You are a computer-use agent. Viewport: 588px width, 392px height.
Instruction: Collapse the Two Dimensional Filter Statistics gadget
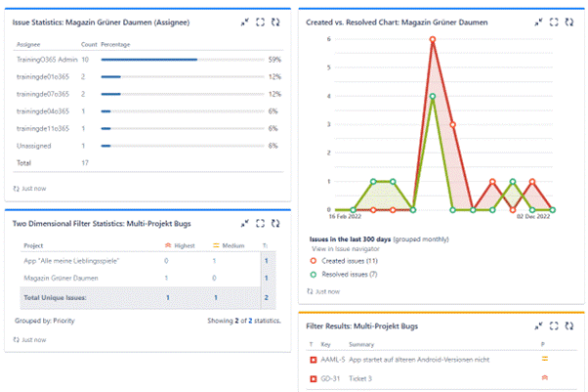click(x=244, y=224)
